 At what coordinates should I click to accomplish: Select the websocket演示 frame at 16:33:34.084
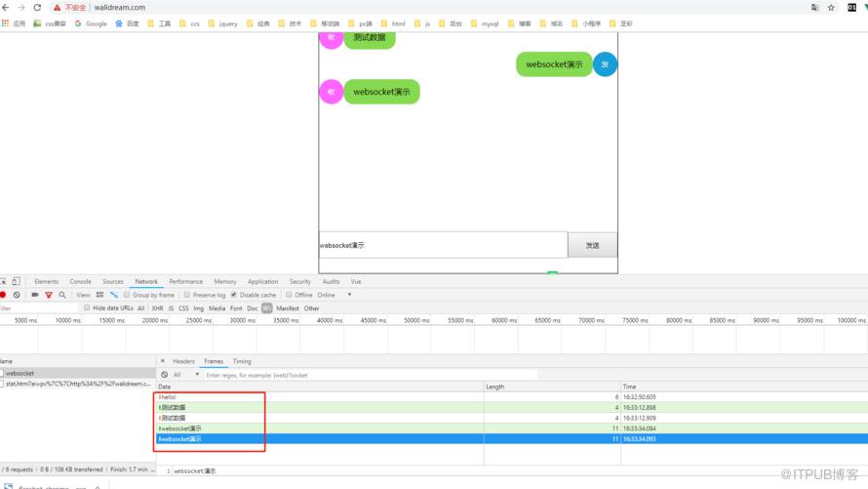click(512, 428)
